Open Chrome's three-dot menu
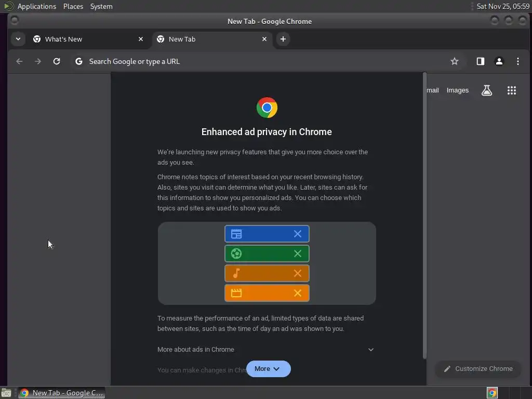The height and width of the screenshot is (399, 532). click(x=518, y=61)
